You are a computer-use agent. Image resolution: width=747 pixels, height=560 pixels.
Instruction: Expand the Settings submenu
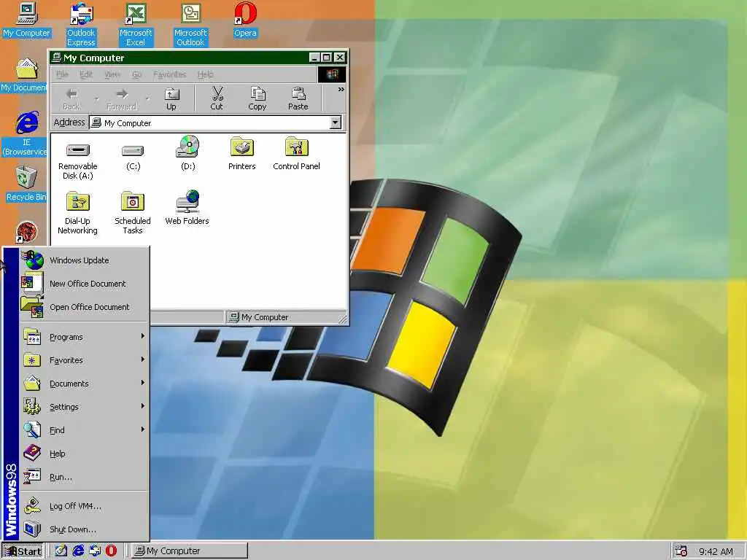click(85, 407)
